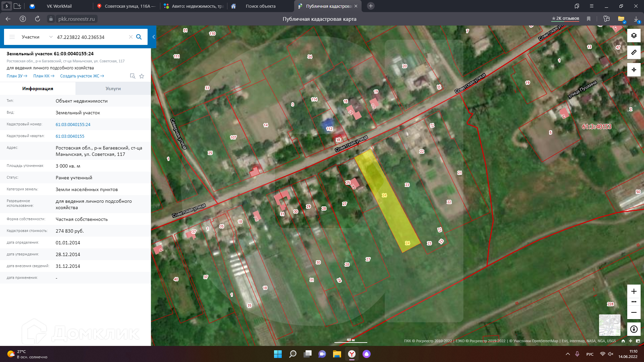This screenshot has width=644, height=362.
Task: Open more zoom options dots
Action: [634, 302]
